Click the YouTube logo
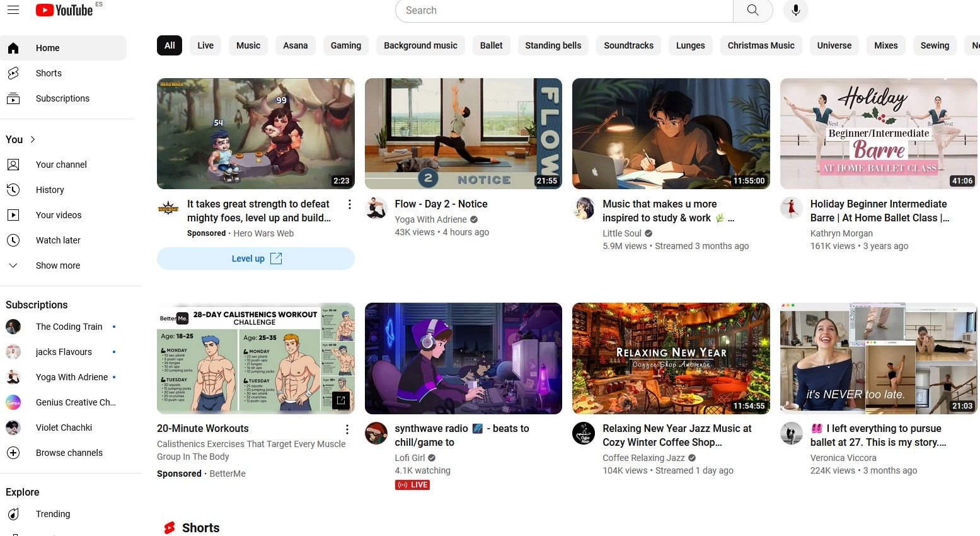 (x=64, y=9)
